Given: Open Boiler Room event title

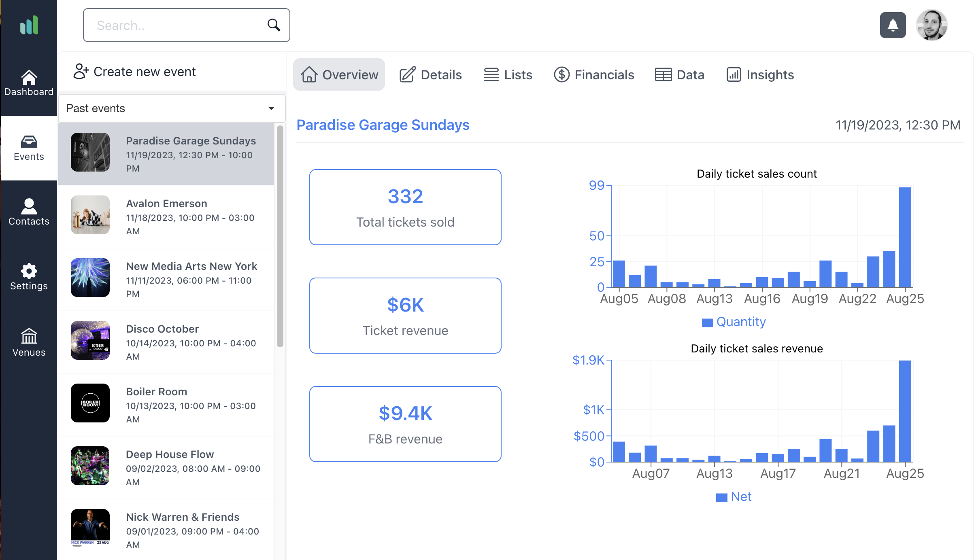Looking at the screenshot, I should (156, 391).
